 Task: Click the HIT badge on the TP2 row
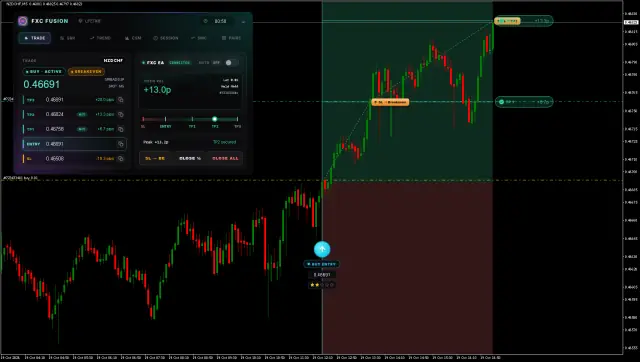82,114
